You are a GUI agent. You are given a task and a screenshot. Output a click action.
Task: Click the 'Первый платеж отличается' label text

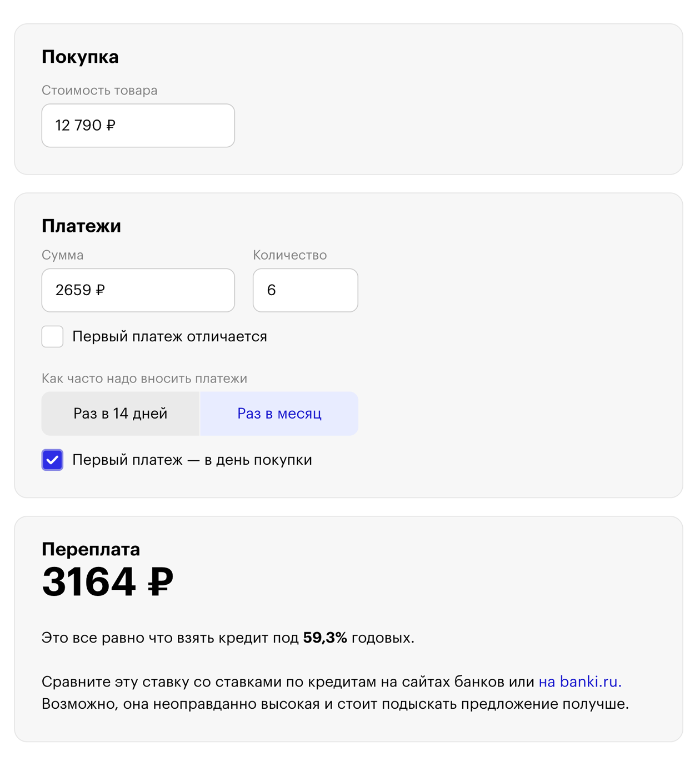coord(169,337)
